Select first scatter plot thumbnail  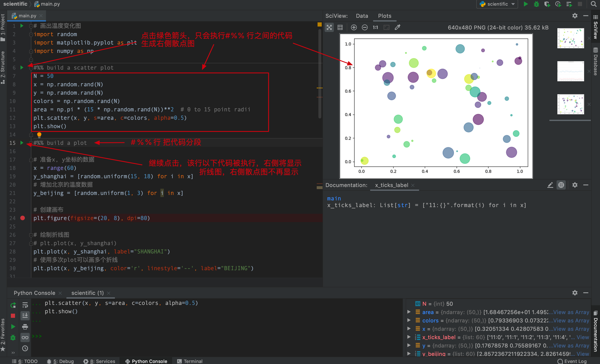coord(571,38)
